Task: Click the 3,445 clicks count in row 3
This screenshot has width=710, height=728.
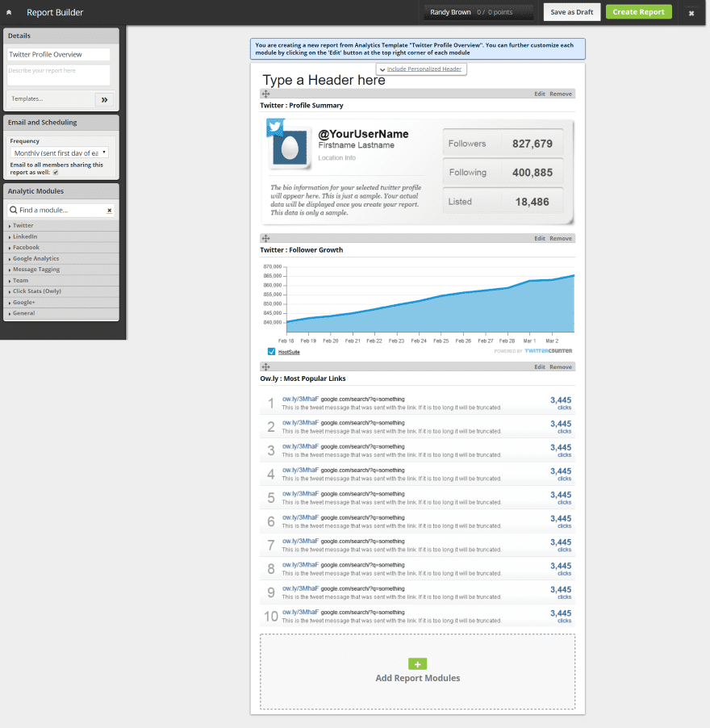Action: [x=561, y=450]
